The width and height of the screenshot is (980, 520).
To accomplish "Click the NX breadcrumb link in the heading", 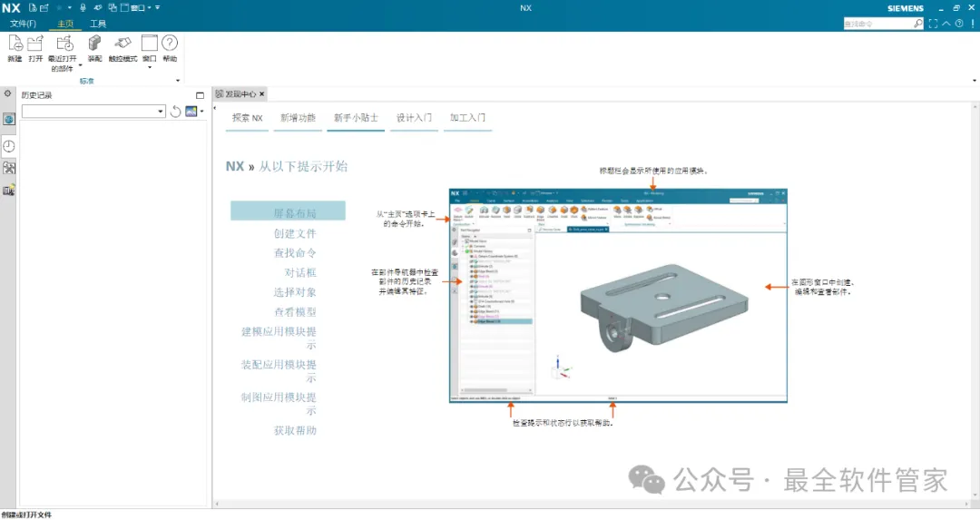I will (x=235, y=166).
